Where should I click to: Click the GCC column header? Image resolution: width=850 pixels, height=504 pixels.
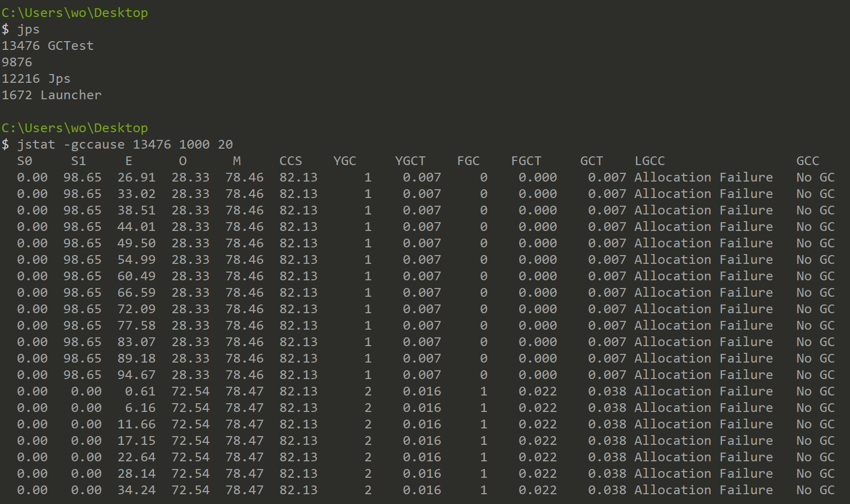807,161
